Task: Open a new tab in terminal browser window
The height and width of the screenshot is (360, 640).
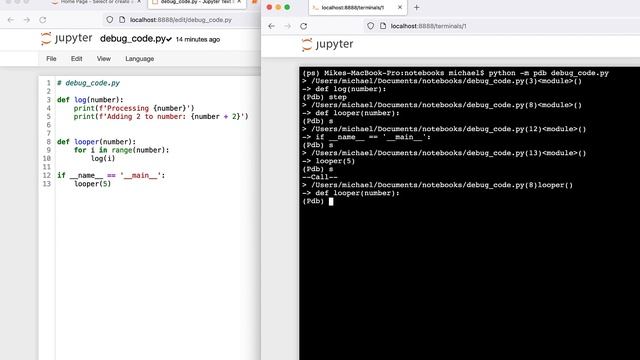Action: [416, 7]
